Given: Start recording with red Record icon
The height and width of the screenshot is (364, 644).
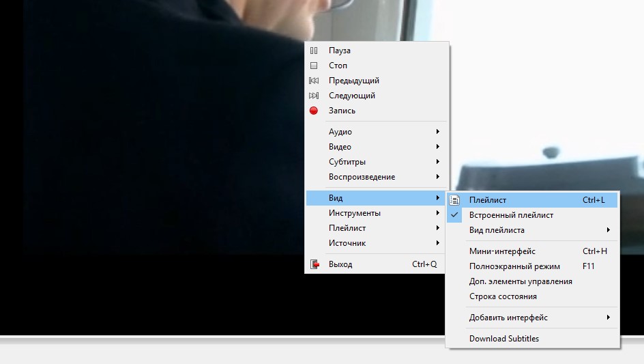Looking at the screenshot, I should pyautogui.click(x=314, y=111).
